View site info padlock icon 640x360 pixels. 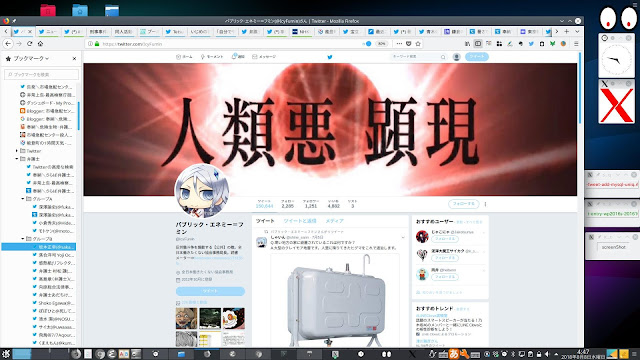[97, 44]
